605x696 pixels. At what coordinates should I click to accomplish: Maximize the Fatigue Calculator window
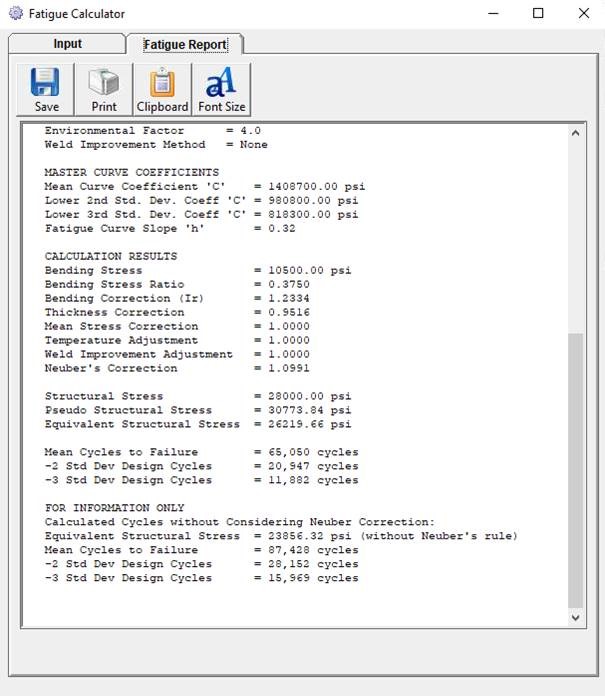click(x=538, y=13)
